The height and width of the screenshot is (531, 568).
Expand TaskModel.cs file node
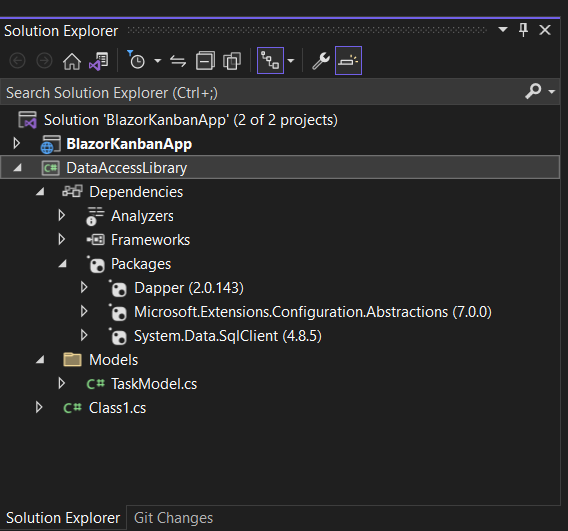[62, 383]
